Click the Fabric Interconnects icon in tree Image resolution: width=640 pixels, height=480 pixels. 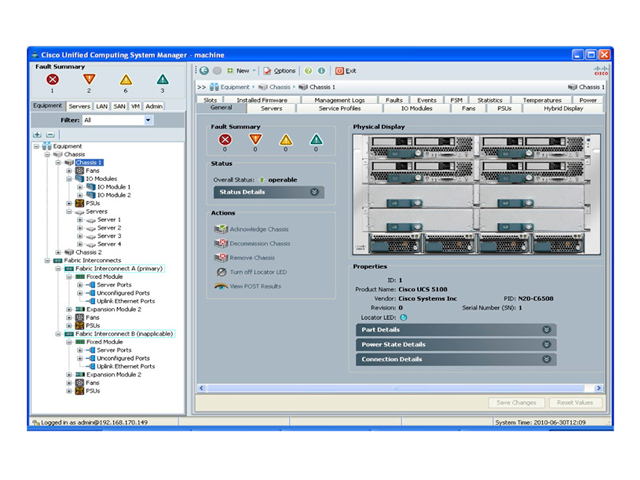(58, 260)
